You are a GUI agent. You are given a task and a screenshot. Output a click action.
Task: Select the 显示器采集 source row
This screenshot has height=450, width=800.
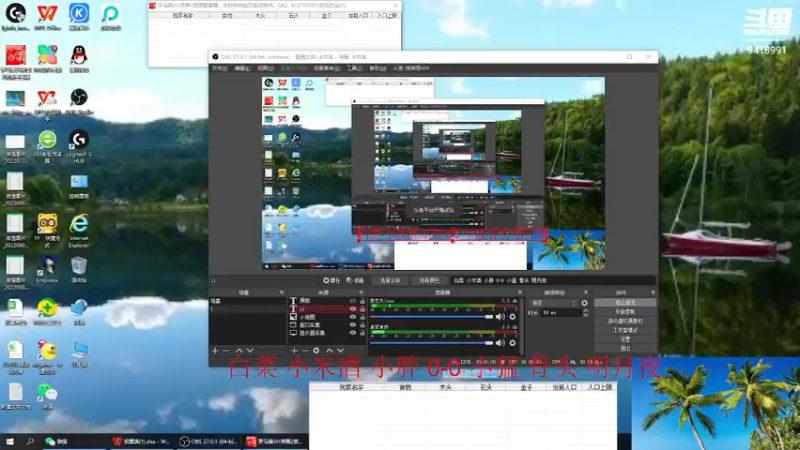[327, 333]
